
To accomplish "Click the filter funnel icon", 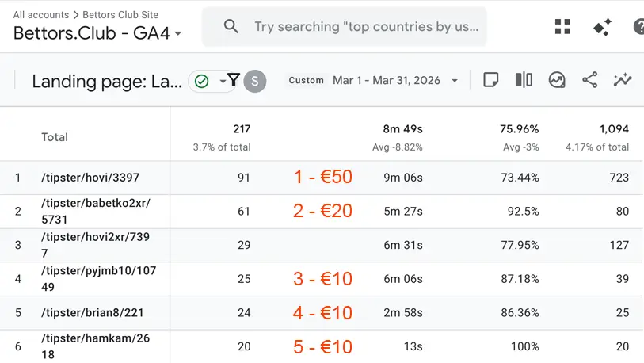I will point(234,79).
